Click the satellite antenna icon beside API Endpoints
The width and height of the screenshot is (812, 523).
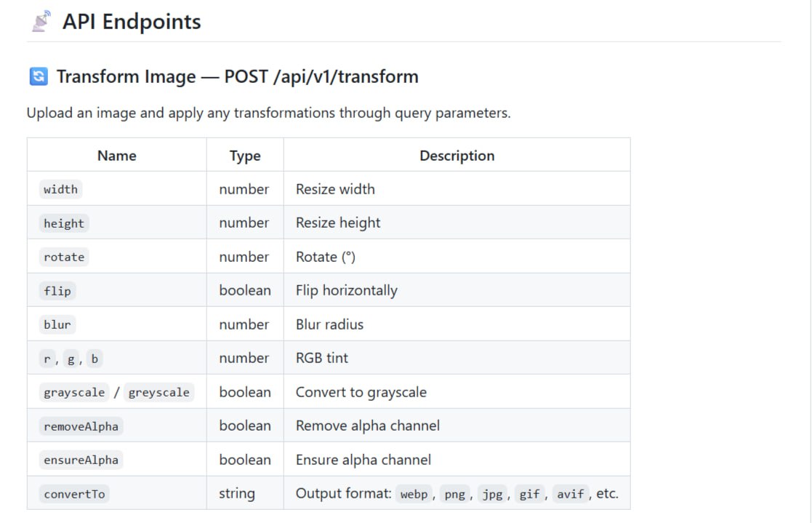[x=41, y=22]
